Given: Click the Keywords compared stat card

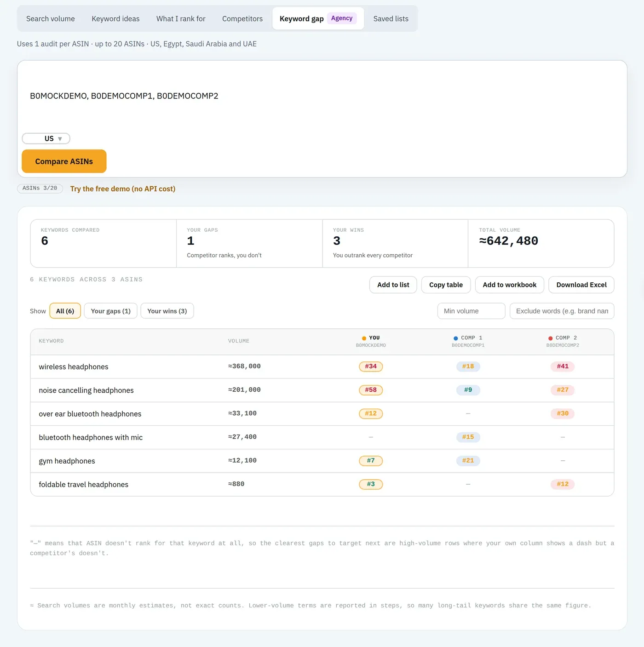Looking at the screenshot, I should coord(103,243).
